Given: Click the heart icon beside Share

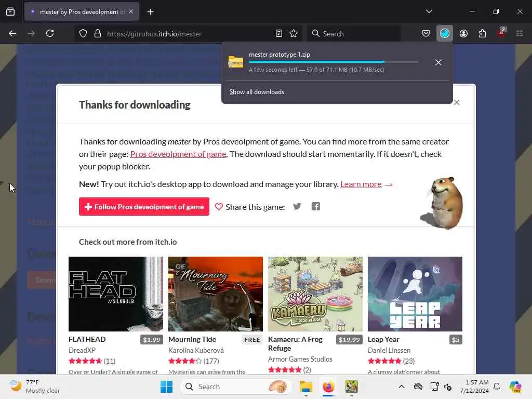Looking at the screenshot, I should [x=219, y=207].
